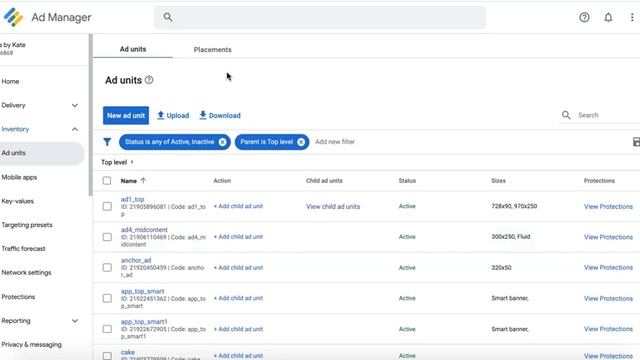Screen dimensions: 640x360
Task: Click the sidebar vertical scrollbar
Action: tap(90, 114)
